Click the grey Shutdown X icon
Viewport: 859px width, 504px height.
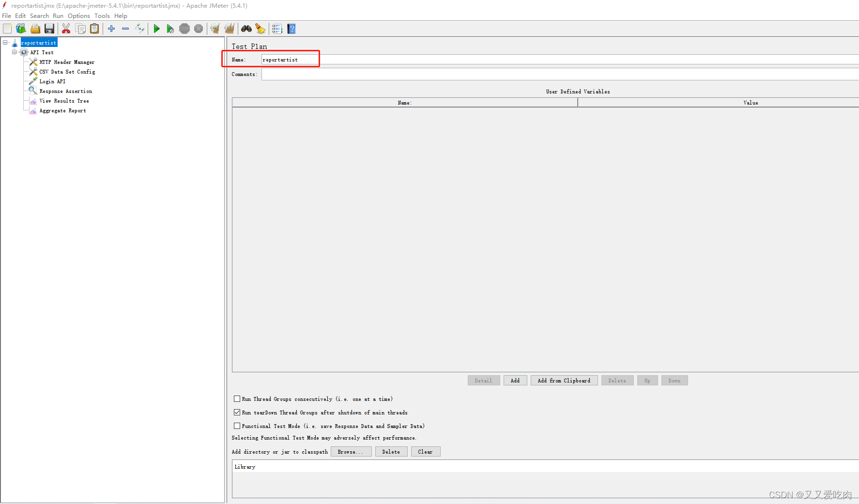(x=199, y=29)
